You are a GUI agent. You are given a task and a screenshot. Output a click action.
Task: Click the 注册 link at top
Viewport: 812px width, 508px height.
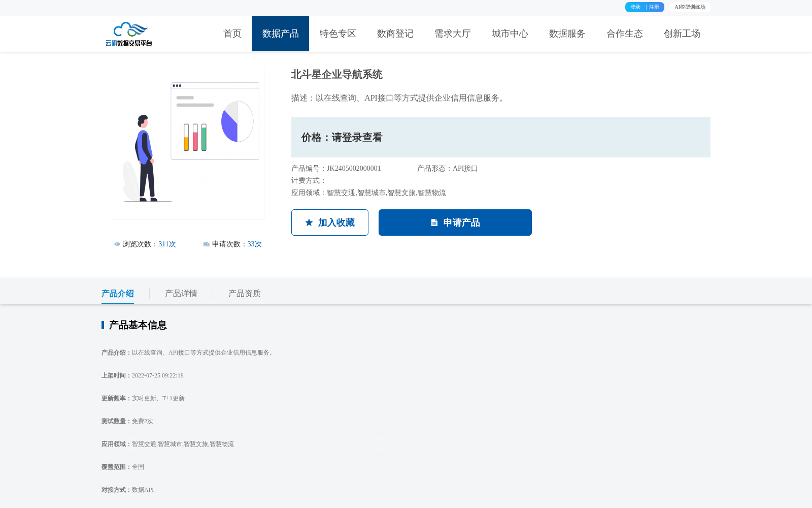(x=654, y=7)
